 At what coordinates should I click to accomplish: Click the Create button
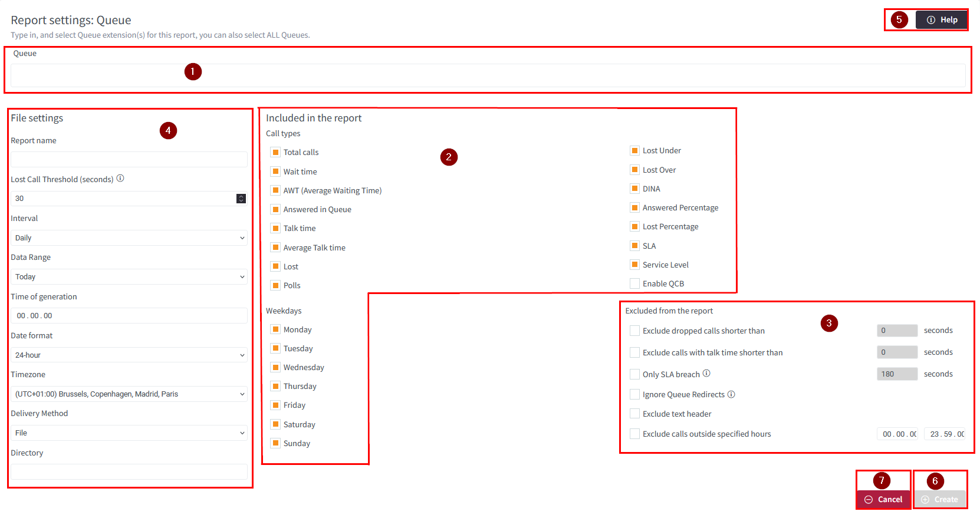940,499
